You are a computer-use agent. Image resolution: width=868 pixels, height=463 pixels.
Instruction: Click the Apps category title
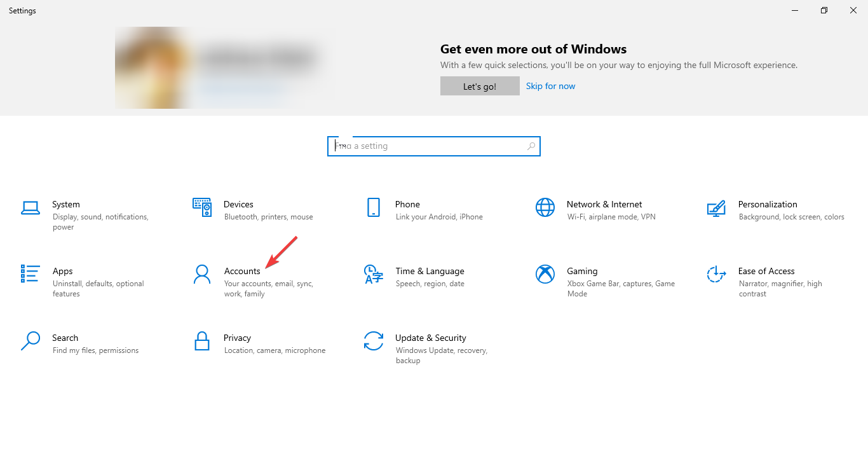(x=62, y=271)
